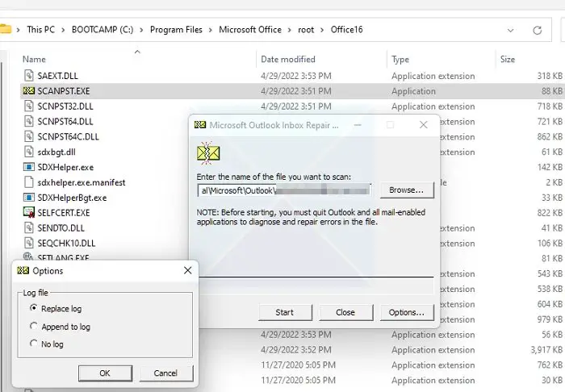The width and height of the screenshot is (565, 392).
Task: Close the Inbox Repair window
Action: tap(424, 125)
